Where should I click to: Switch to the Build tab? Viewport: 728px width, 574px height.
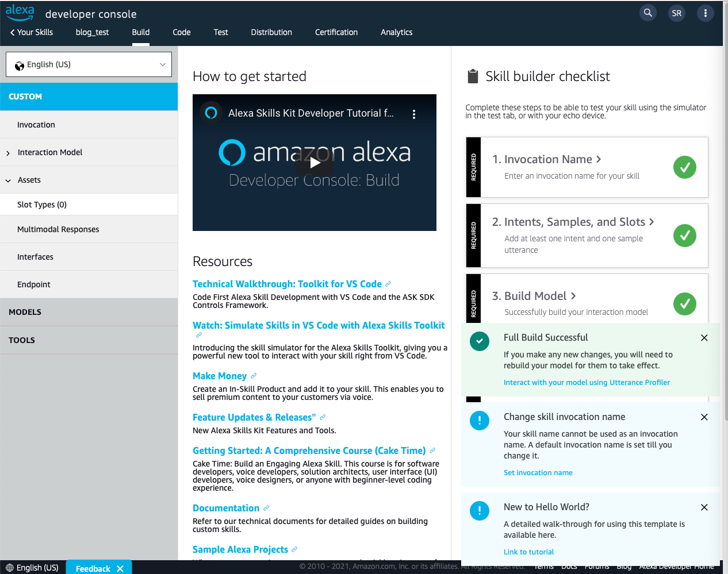(141, 32)
